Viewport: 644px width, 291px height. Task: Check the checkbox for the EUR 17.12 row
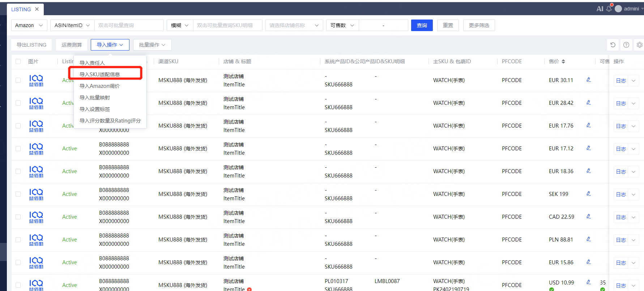click(18, 149)
